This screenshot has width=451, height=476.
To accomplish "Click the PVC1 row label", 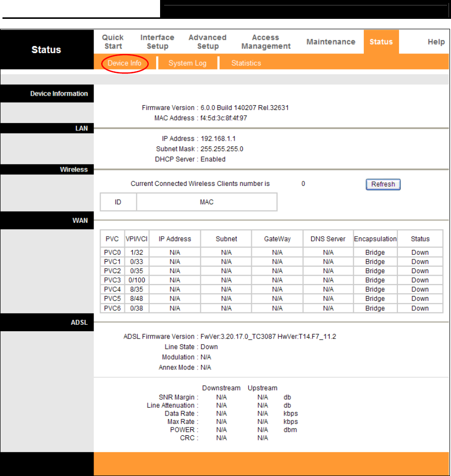I will (113, 262).
